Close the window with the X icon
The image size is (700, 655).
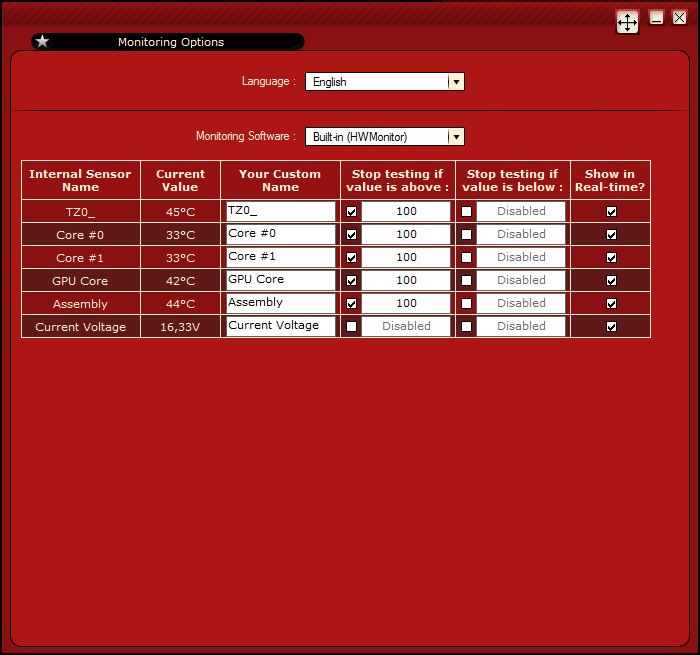click(x=679, y=18)
